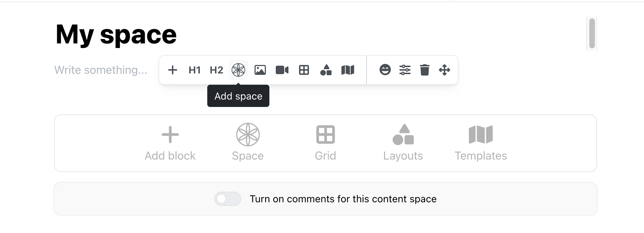
Task: Open the large Templates option
Action: point(481,143)
